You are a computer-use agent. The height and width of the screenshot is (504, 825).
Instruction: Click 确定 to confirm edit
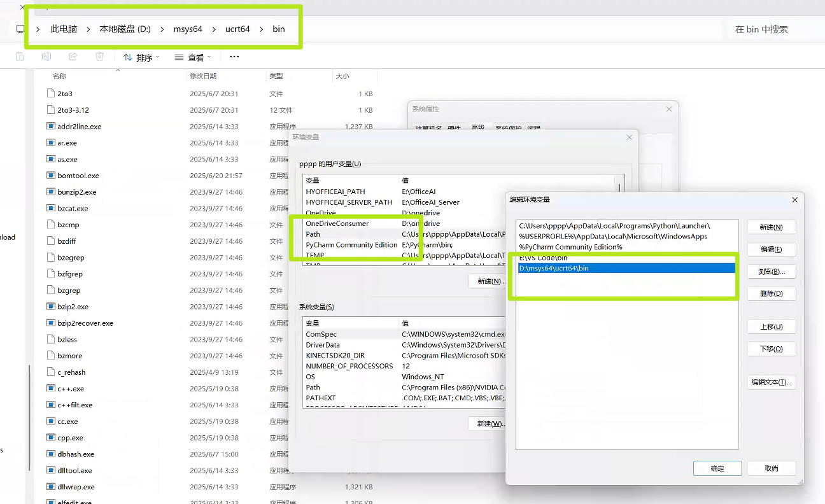(717, 468)
